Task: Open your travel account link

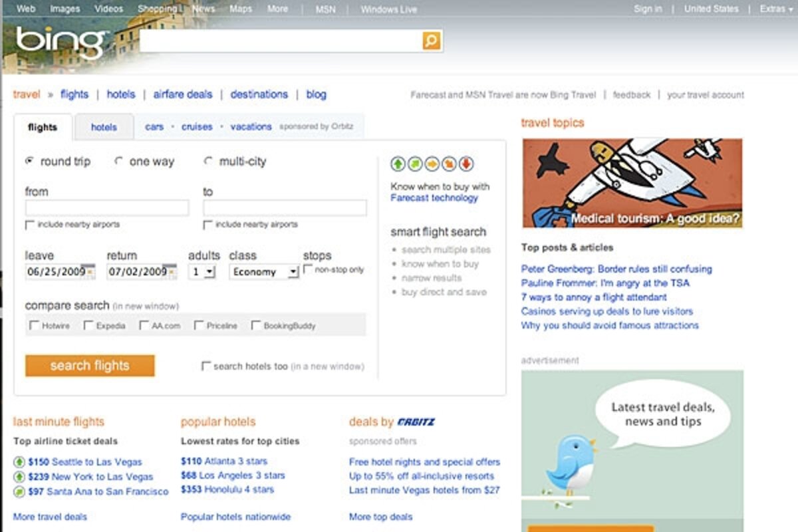Action: (x=706, y=95)
